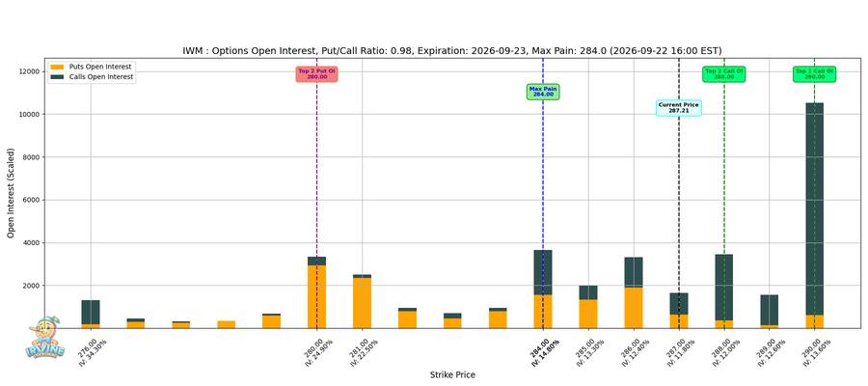Click the orange puts segment of the 290.00 bar

[x=814, y=321]
